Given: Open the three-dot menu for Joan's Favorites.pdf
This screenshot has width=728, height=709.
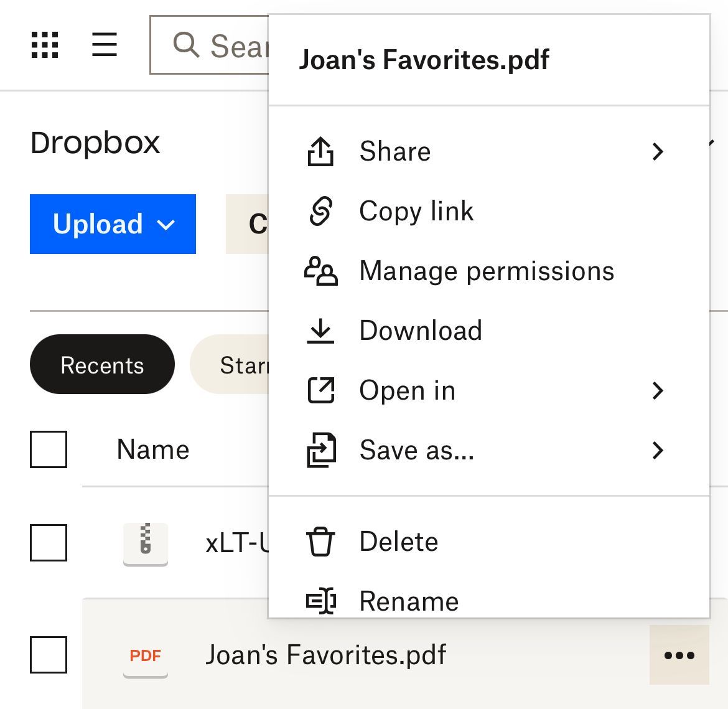Looking at the screenshot, I should click(679, 655).
